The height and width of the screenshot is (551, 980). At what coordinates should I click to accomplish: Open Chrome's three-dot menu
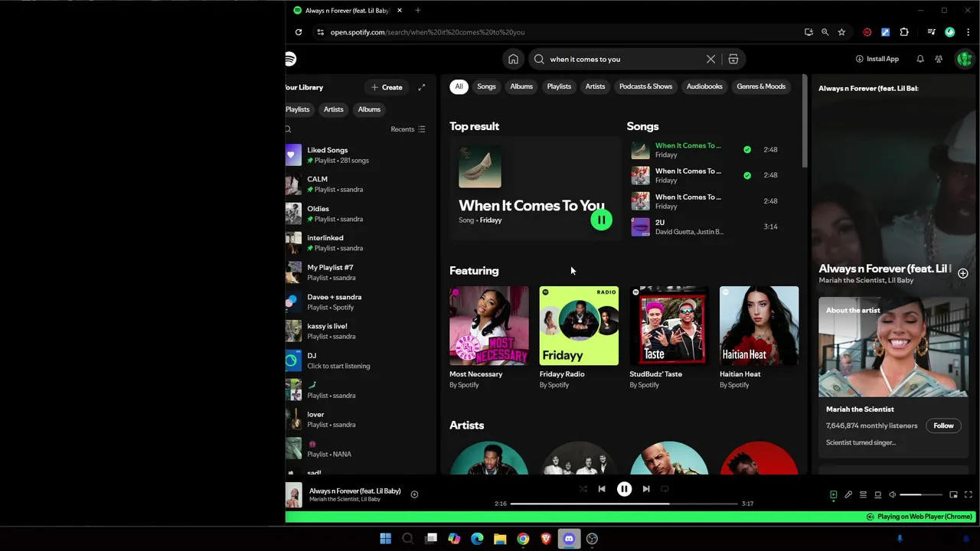tap(968, 32)
